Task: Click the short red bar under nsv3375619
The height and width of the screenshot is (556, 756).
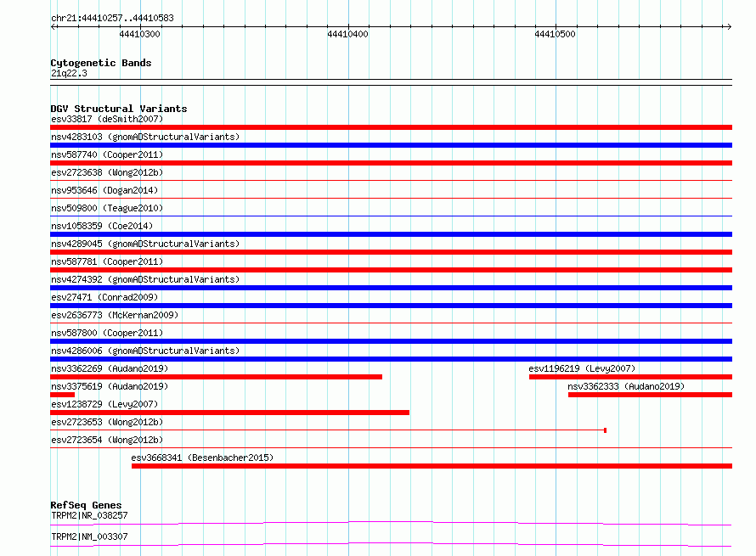Action: point(63,395)
